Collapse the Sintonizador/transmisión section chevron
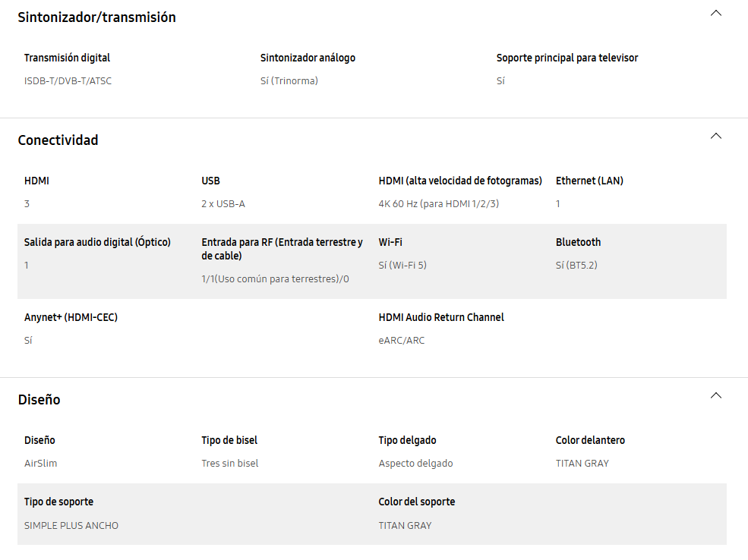 click(715, 14)
